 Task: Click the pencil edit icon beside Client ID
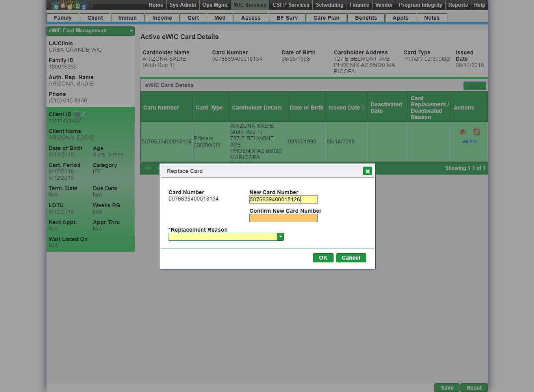84,114
